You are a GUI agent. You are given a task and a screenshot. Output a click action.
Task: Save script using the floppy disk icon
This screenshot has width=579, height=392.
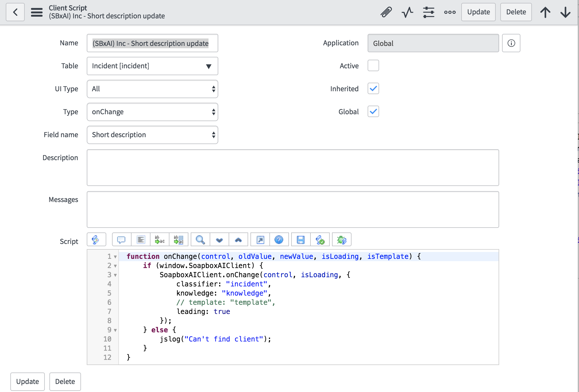(301, 240)
